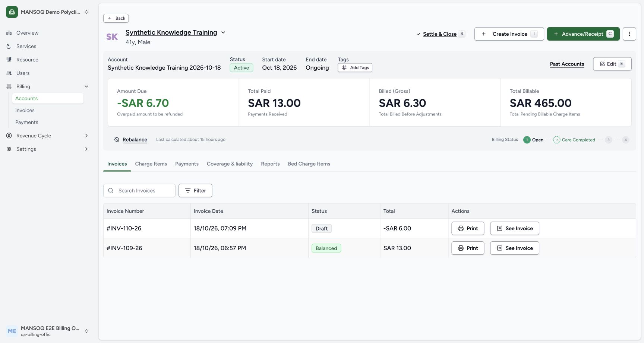Open the Bed Charge Items tab
The width and height of the screenshot is (644, 343).
[309, 164]
